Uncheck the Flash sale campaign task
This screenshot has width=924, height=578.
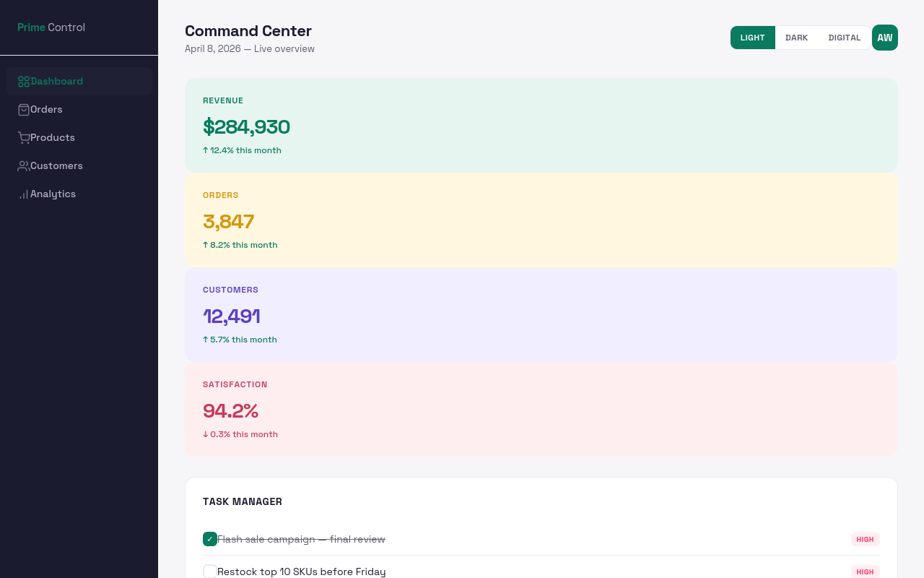[x=210, y=539]
